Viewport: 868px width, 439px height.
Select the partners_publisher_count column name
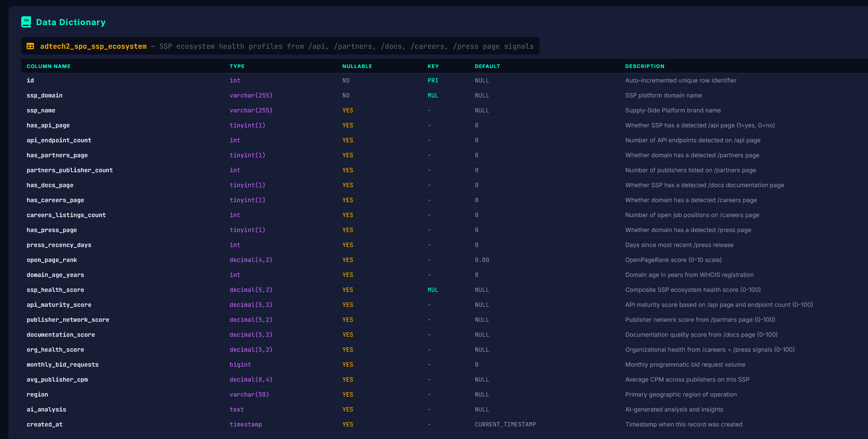tap(70, 170)
